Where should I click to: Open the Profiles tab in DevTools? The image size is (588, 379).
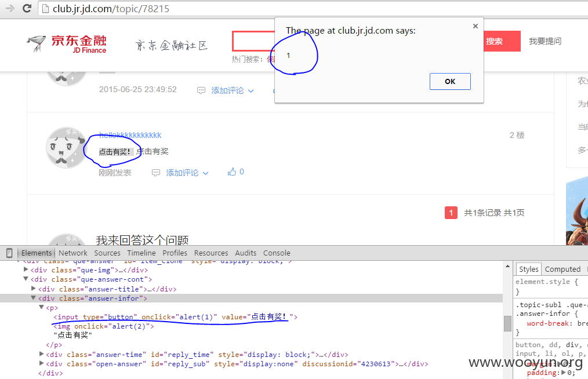coord(175,253)
